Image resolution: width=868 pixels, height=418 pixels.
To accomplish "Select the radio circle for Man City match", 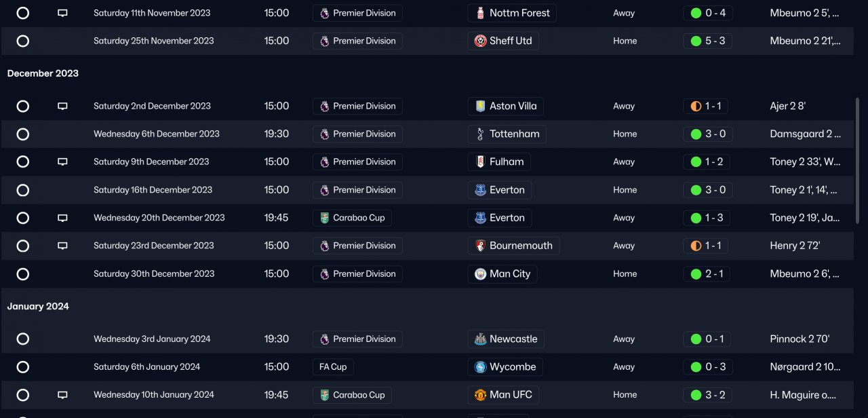I will [22, 274].
